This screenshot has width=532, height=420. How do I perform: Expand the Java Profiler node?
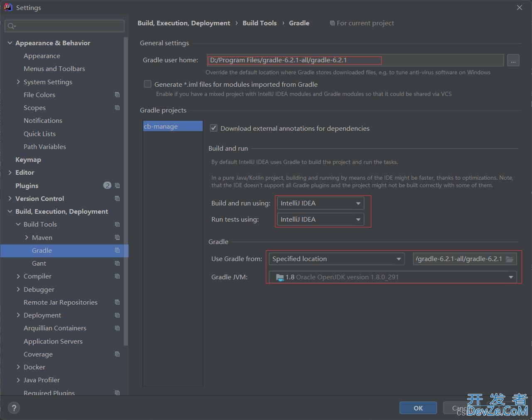18,380
